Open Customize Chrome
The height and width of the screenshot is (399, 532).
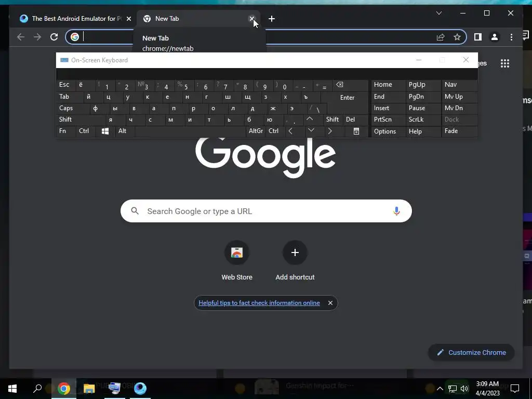(471, 353)
